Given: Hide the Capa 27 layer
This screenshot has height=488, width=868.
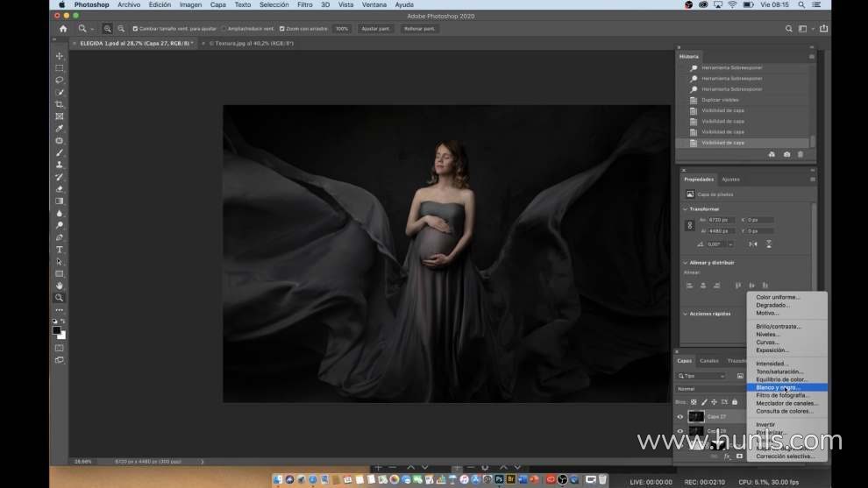Looking at the screenshot, I should [x=679, y=417].
